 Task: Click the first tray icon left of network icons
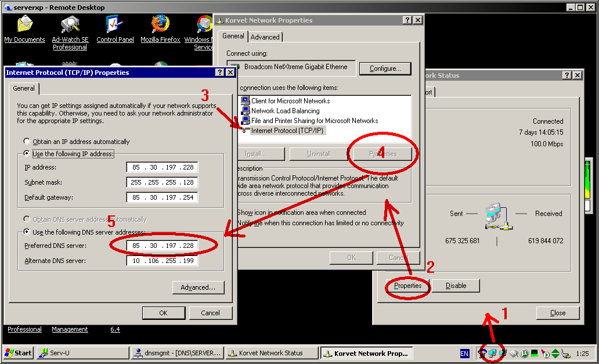(x=483, y=354)
